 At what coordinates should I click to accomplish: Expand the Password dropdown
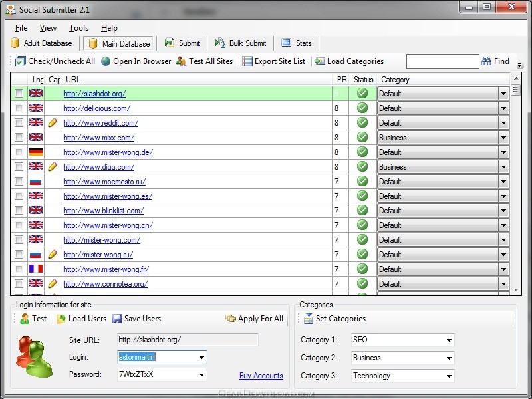[x=201, y=375]
